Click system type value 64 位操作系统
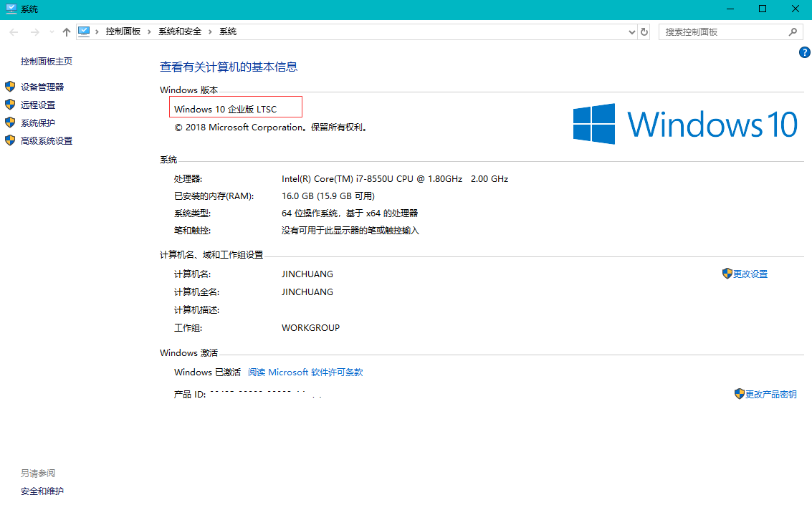 350,213
